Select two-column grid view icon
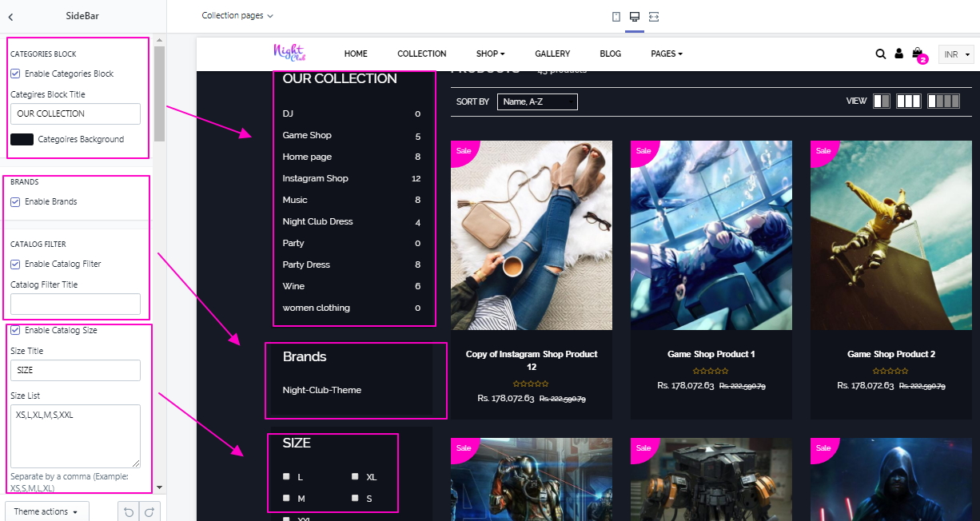The height and width of the screenshot is (521, 980). tap(882, 101)
